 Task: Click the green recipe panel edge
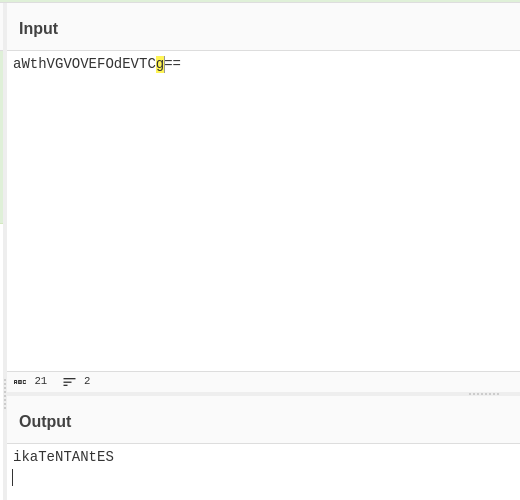pyautogui.click(x=1, y=137)
